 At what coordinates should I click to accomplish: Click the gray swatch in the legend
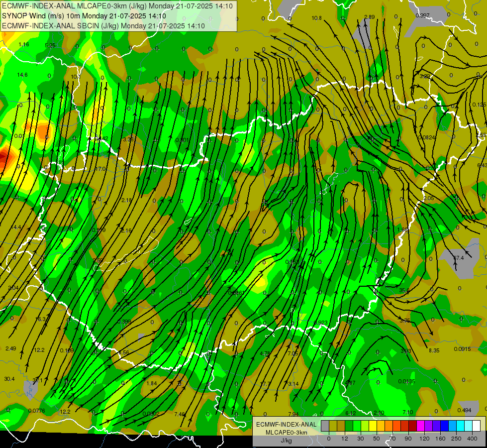(325, 426)
